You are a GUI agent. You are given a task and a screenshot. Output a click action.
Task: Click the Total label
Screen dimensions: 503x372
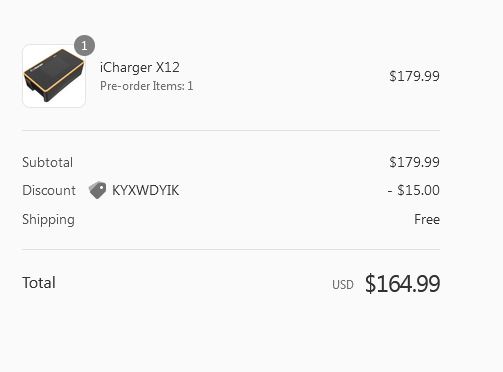[39, 283]
